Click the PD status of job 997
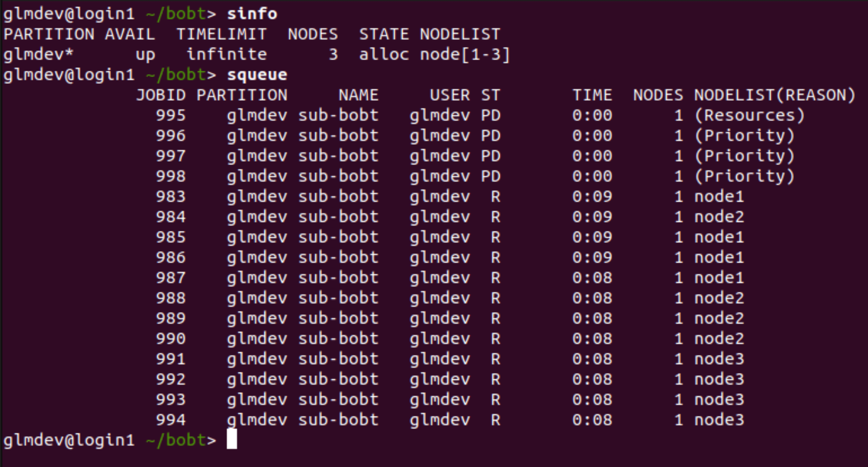The image size is (868, 467). pyautogui.click(x=491, y=156)
